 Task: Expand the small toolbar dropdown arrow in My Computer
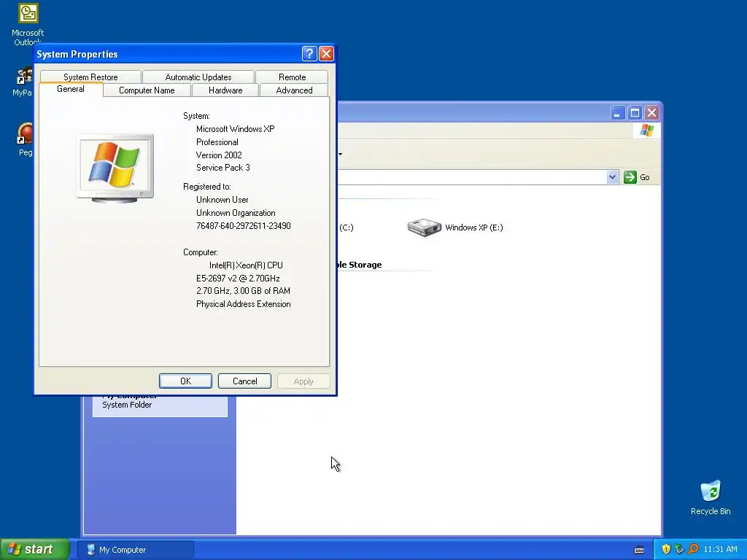(x=340, y=154)
